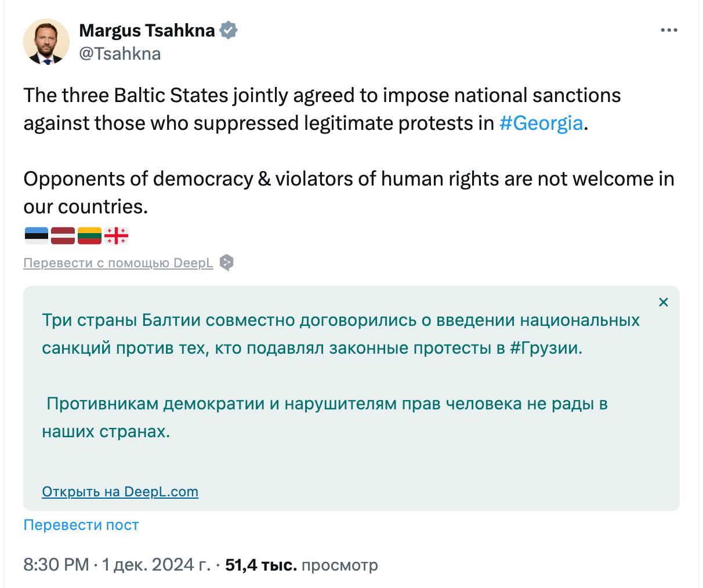The width and height of the screenshot is (703, 588).
Task: Click the Estonian flag emoji
Action: pyautogui.click(x=36, y=235)
